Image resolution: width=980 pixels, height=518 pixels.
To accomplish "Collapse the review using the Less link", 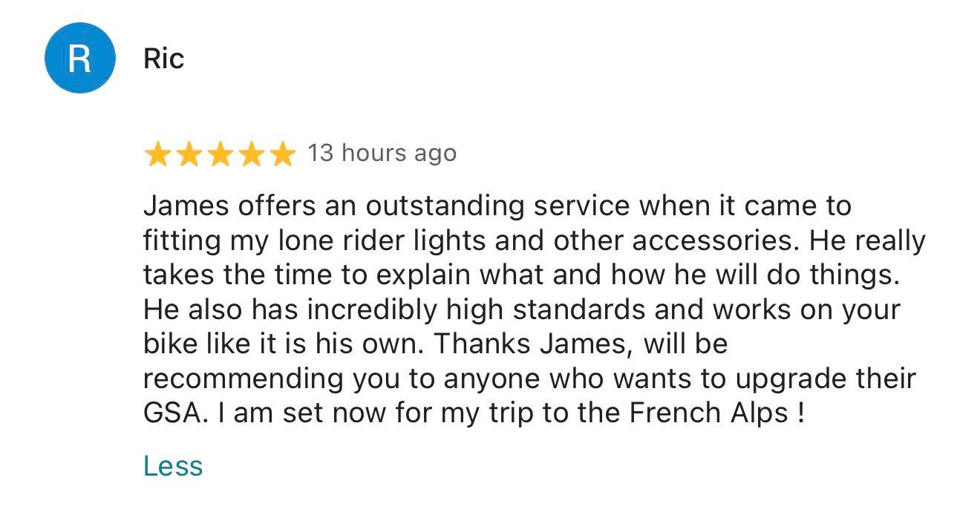I will pos(173,465).
